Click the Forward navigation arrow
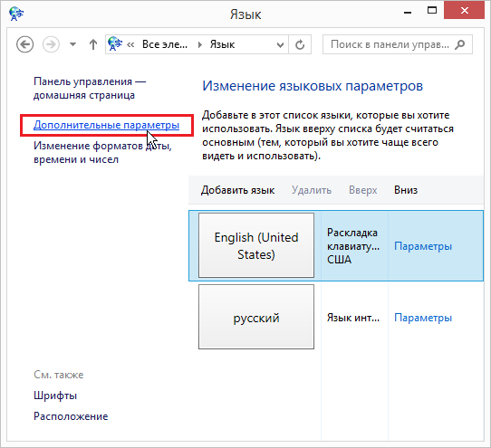 (51, 44)
